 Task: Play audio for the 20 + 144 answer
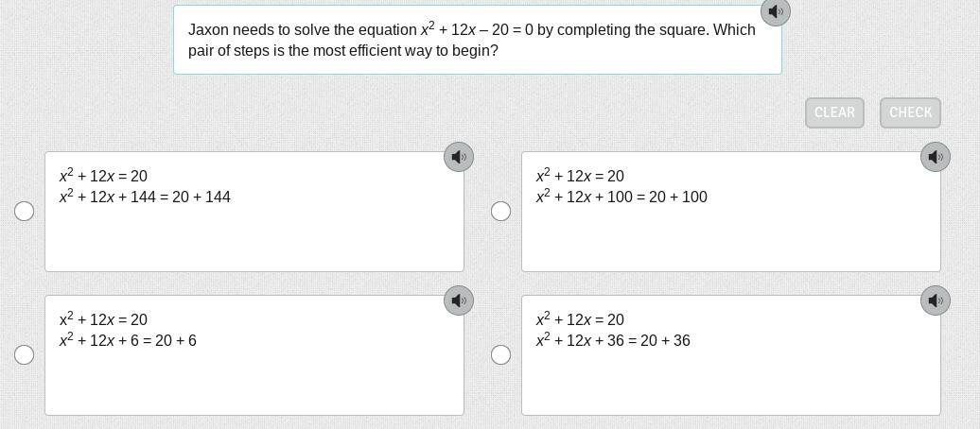click(x=459, y=157)
